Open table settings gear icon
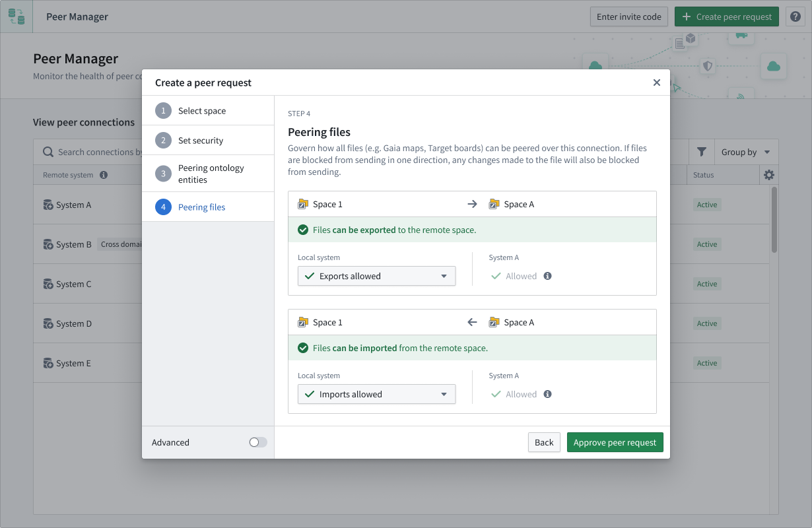 (x=768, y=175)
